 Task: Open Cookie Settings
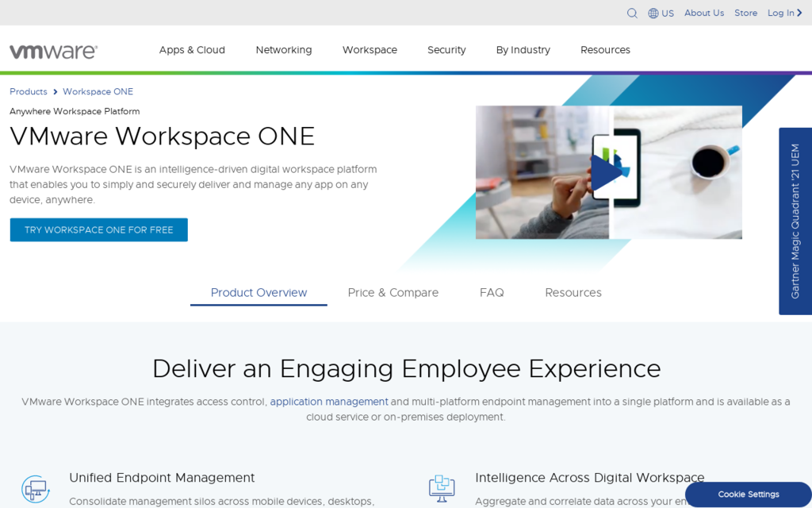[x=747, y=494]
